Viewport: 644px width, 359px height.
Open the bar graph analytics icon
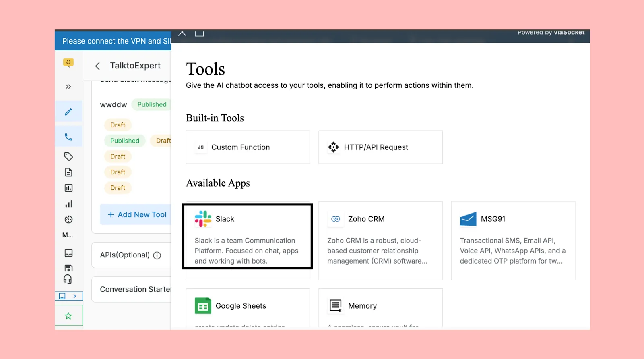pyautogui.click(x=68, y=204)
